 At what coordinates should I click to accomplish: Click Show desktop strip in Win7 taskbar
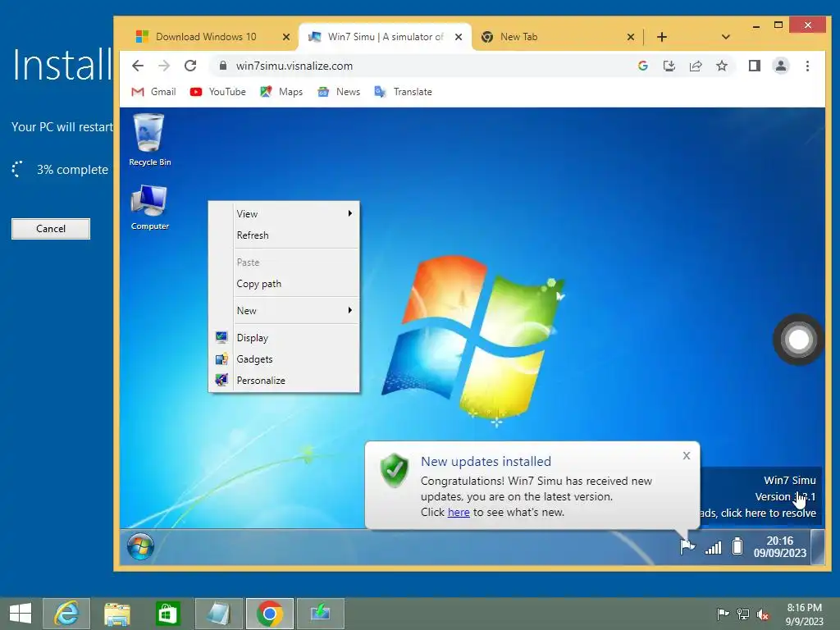pos(818,547)
